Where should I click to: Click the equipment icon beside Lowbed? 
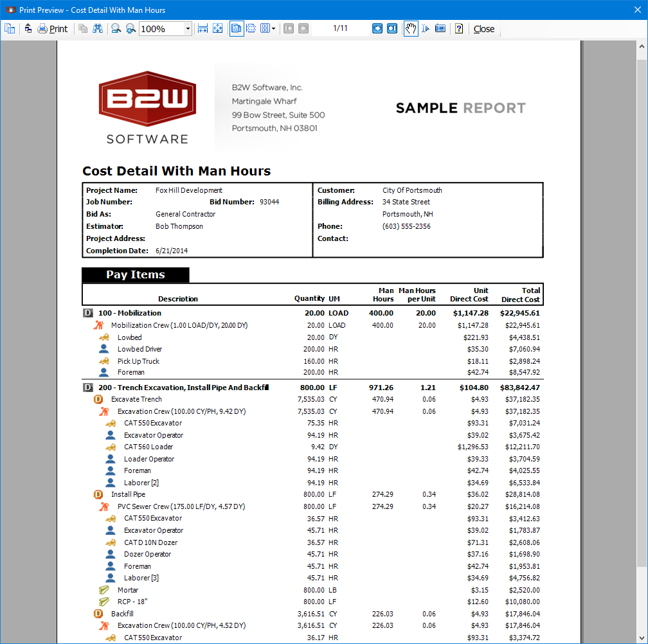point(104,337)
